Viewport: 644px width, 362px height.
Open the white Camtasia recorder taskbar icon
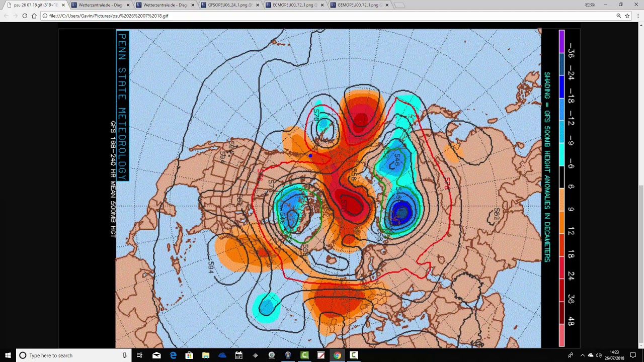pos(354,355)
